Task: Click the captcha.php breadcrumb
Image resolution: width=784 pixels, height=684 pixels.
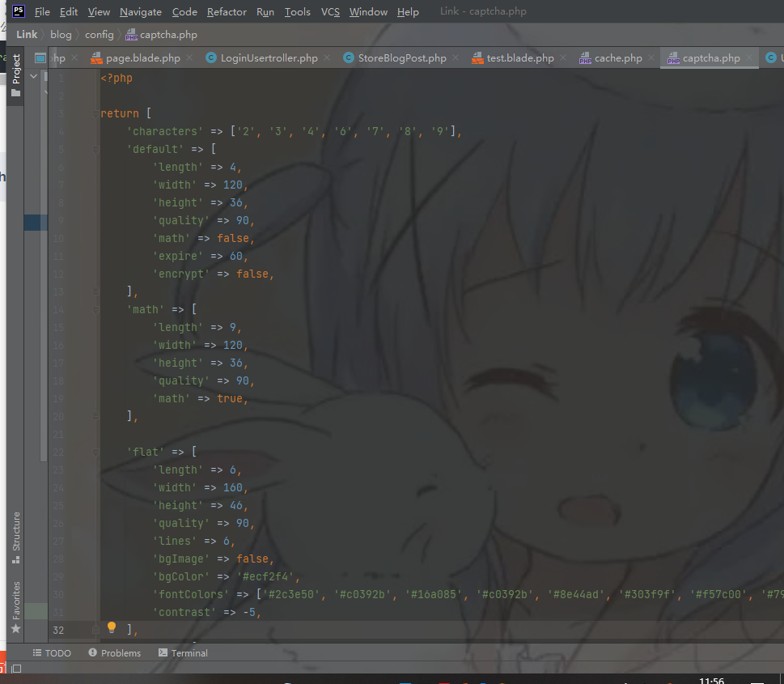Action: 168,35
